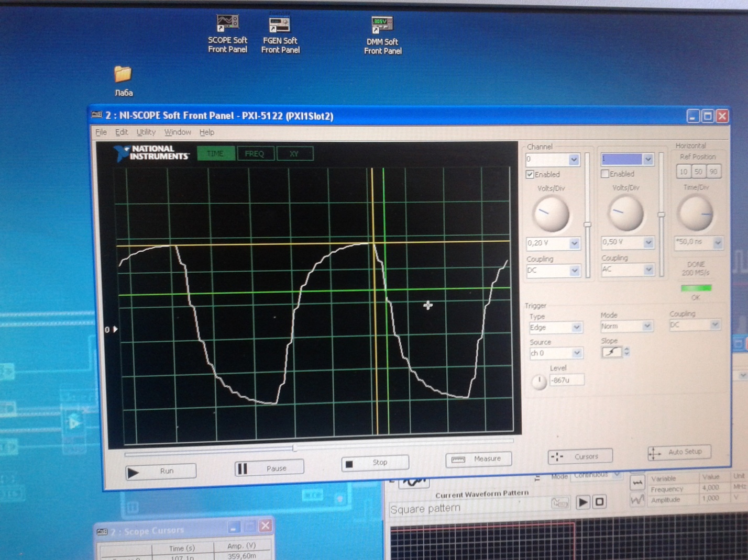Screen dimensions: 748x560
Task: Open the Utility menu
Action: [146, 132]
